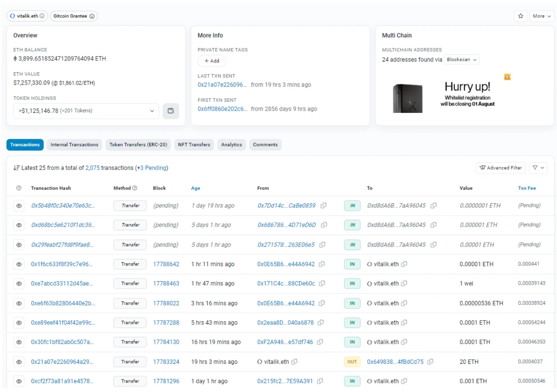The width and height of the screenshot is (557, 392).
Task: Copy the 0x649838...4fBdCd75 recipient address
Action: point(430,362)
